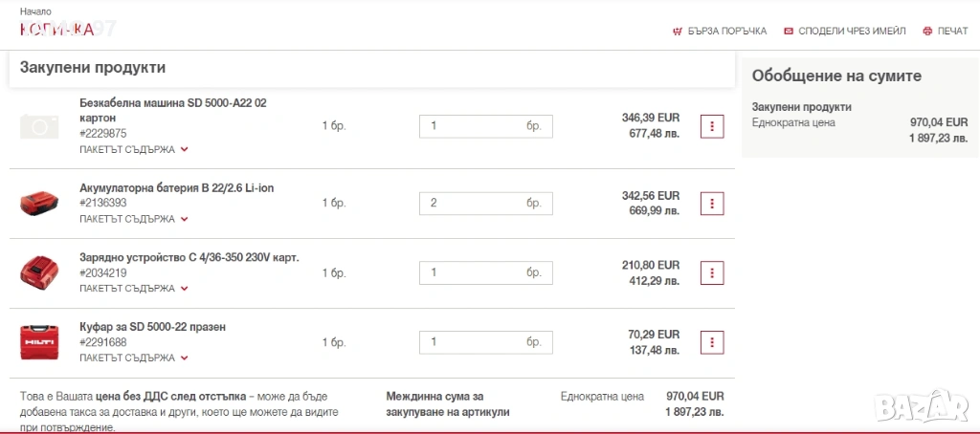The image size is (980, 434).
Task: Click the placeholder camera image of SD 5000-A22
Action: 40,126
